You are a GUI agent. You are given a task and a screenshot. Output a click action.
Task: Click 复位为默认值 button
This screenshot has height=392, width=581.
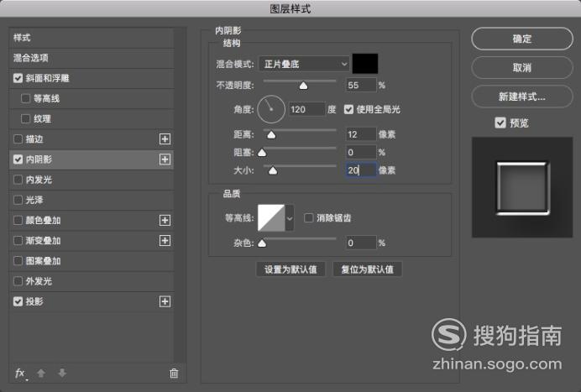pyautogui.click(x=367, y=269)
